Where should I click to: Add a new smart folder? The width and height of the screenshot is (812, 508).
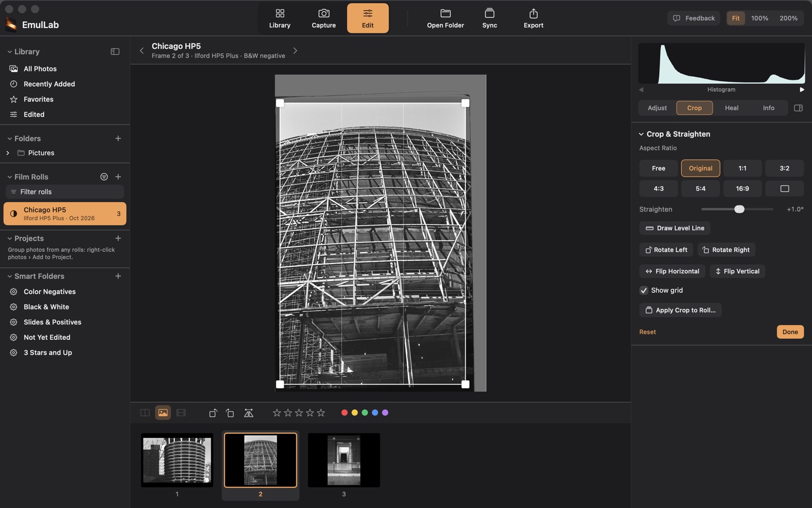(118, 276)
